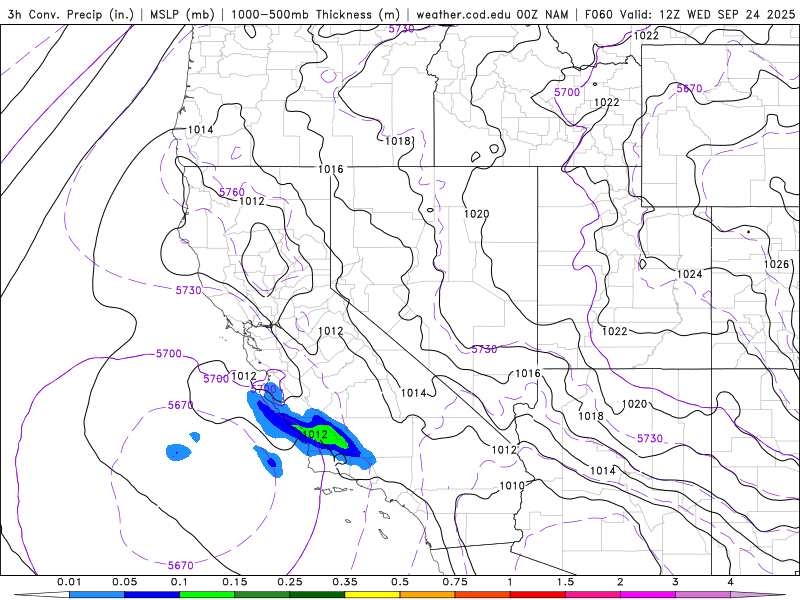
Task: Click the yellow 0.35–0.5 legend swatch
Action: point(372,595)
